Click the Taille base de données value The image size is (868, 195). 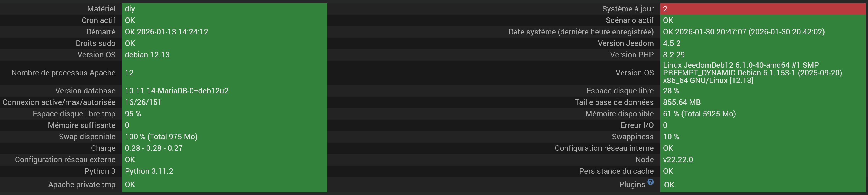682,102
